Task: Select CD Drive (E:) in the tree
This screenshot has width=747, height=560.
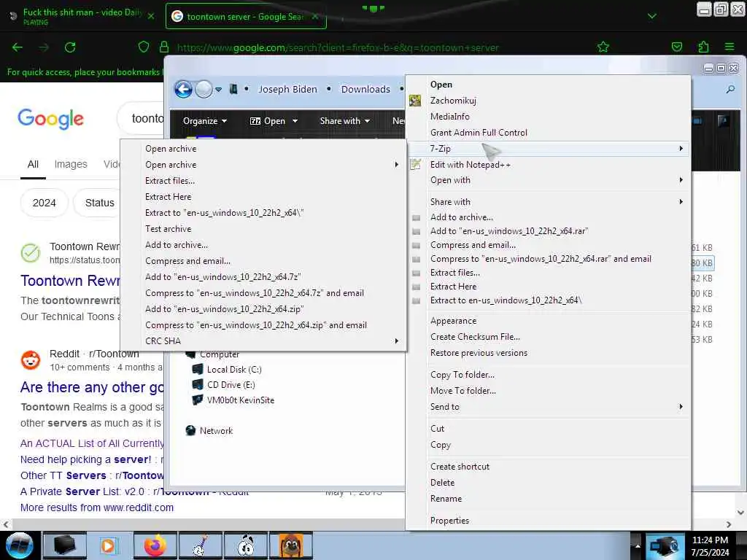Action: pos(231,385)
